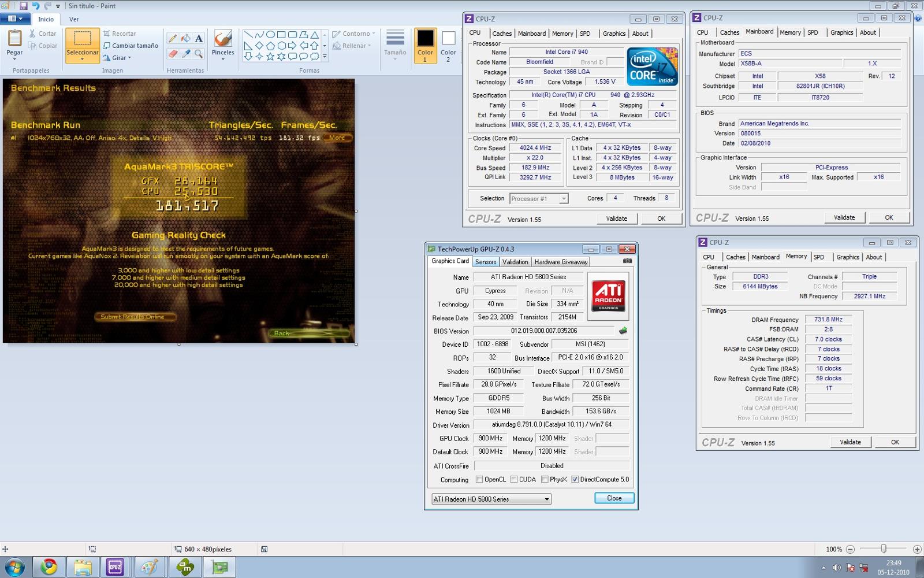The image size is (924, 578).
Task: Select the Magnifier tool in Paint
Action: tap(199, 54)
